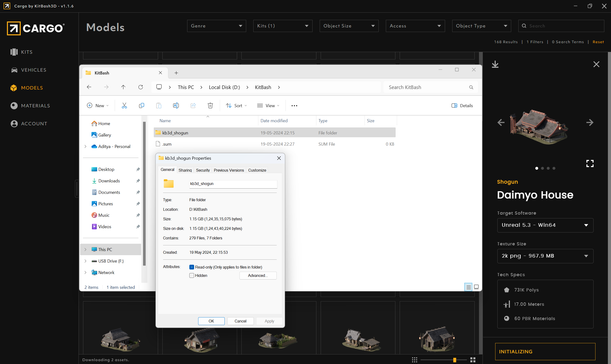
Task: Open Advanced attributes dialog
Action: (x=258, y=275)
